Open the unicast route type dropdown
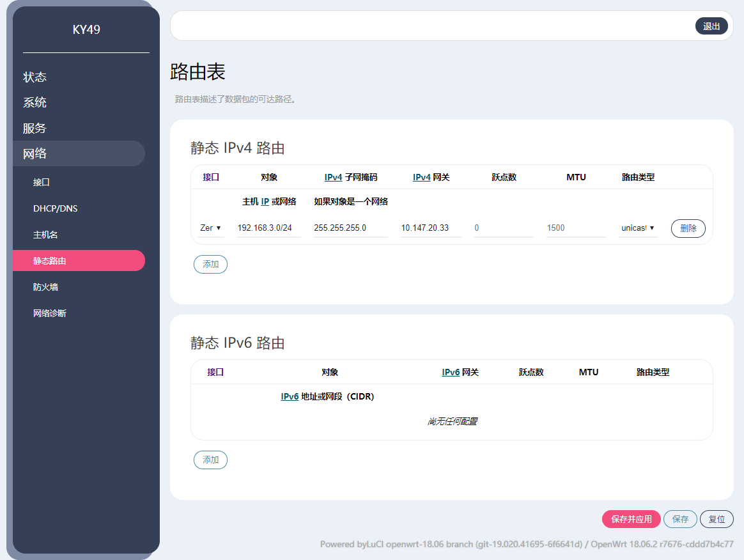Screen dimensions: 744x560 [638, 228]
